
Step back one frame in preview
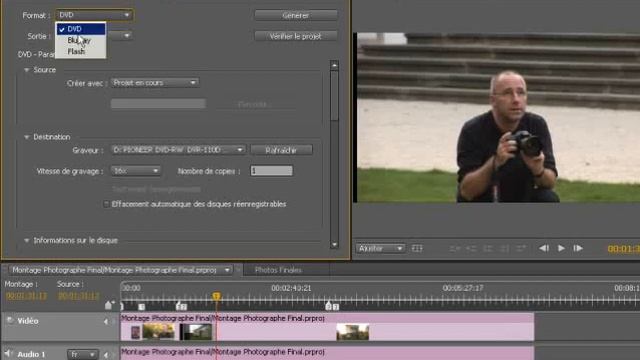[544, 248]
